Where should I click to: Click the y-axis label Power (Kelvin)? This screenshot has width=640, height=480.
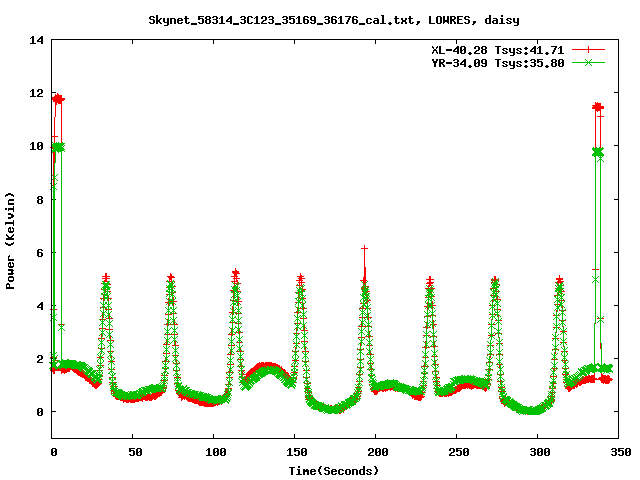coord(10,241)
